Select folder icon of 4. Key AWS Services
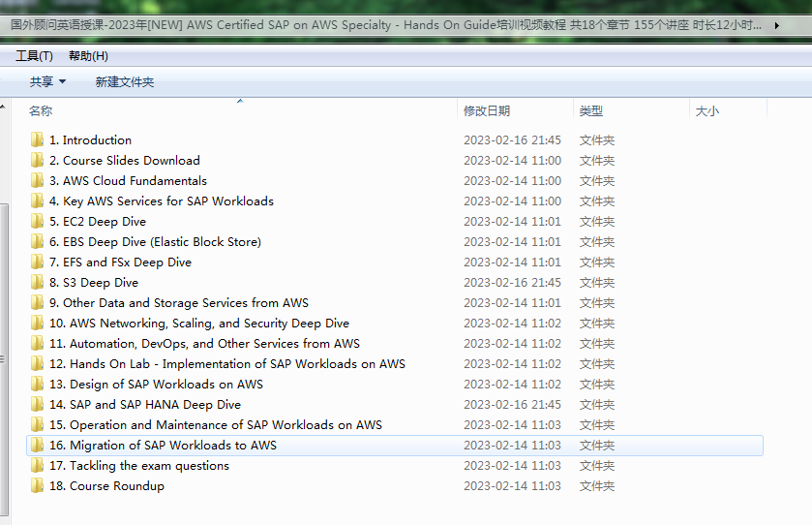812x525 pixels. click(x=37, y=201)
